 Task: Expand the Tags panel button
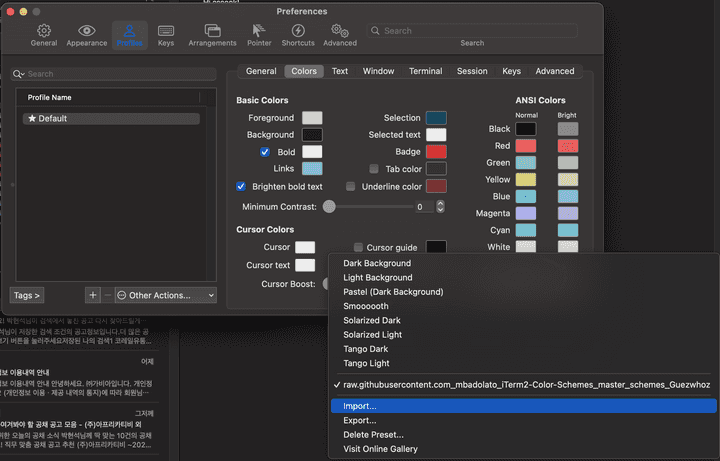click(27, 295)
